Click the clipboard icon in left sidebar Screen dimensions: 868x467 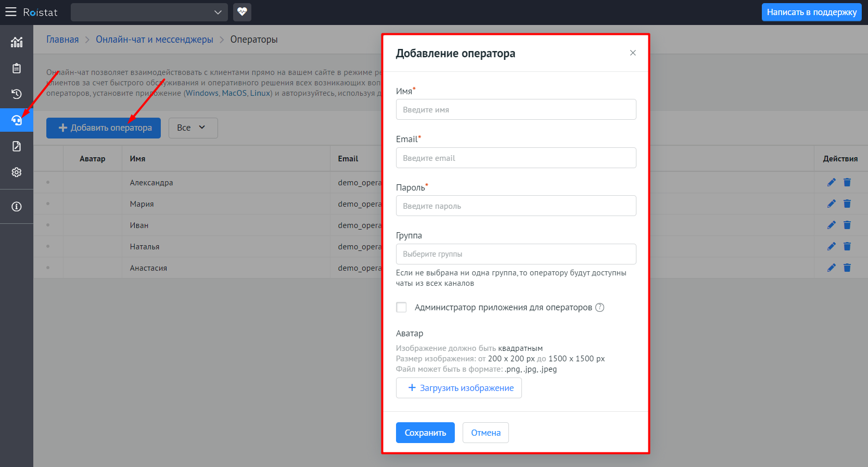coord(17,68)
